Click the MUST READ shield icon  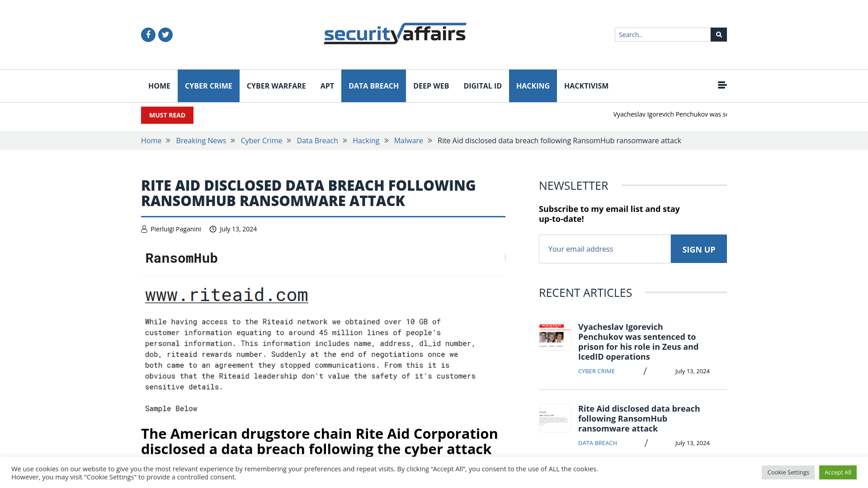point(167,115)
